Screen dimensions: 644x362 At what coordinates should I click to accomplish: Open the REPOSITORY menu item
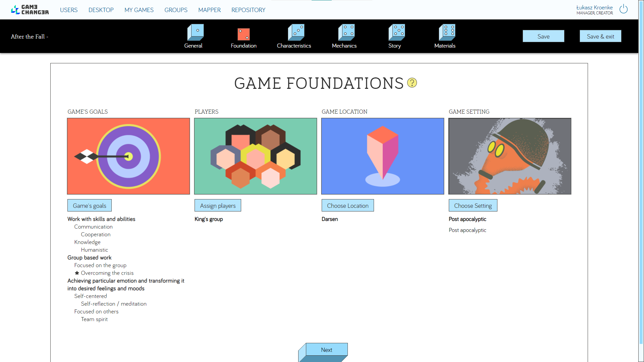[x=248, y=10]
